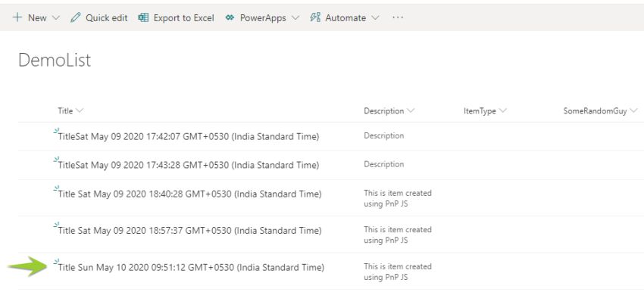This screenshot has width=644, height=292.
Task: Expand the PowerApps dropdown chevron
Action: [295, 18]
